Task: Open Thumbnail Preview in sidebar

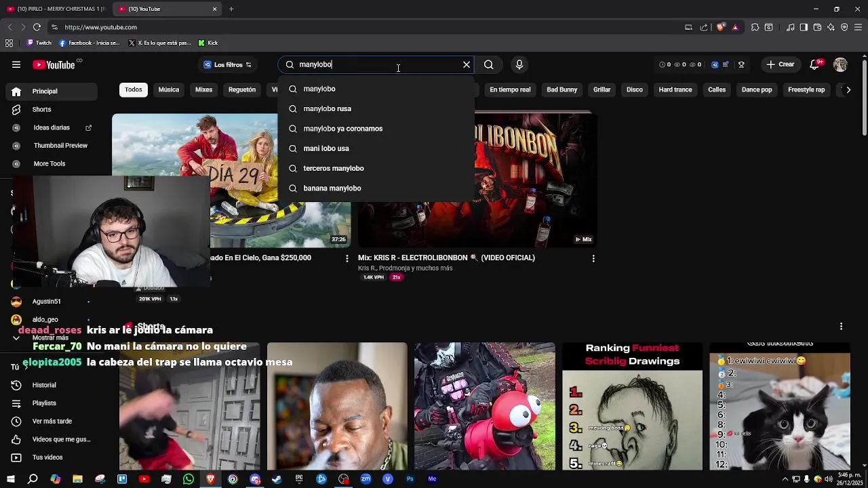Action: click(x=52, y=145)
